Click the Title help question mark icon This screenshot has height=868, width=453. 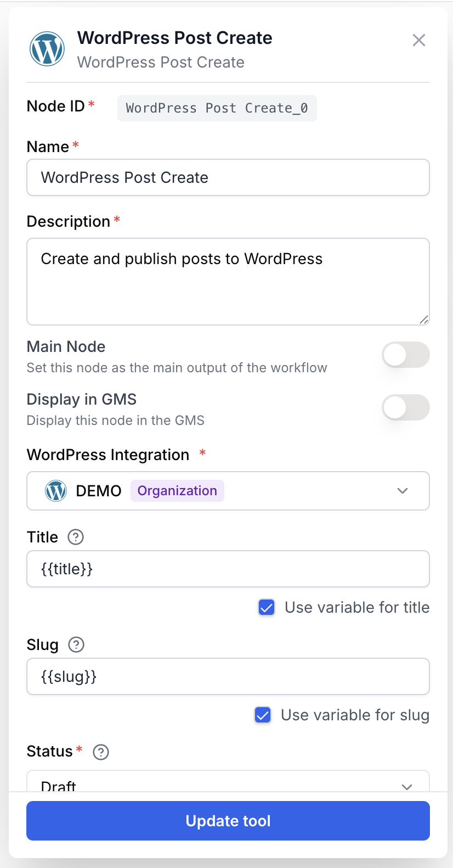[x=76, y=537]
